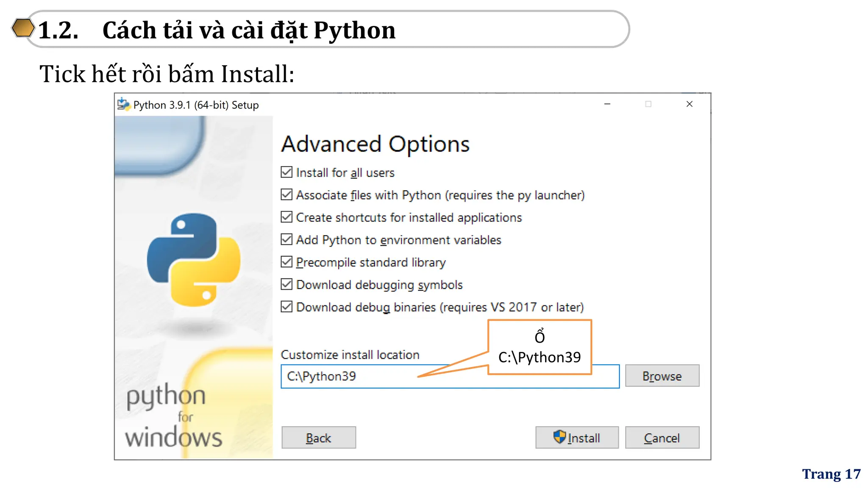Click the Python setup title bar icon

click(x=123, y=104)
